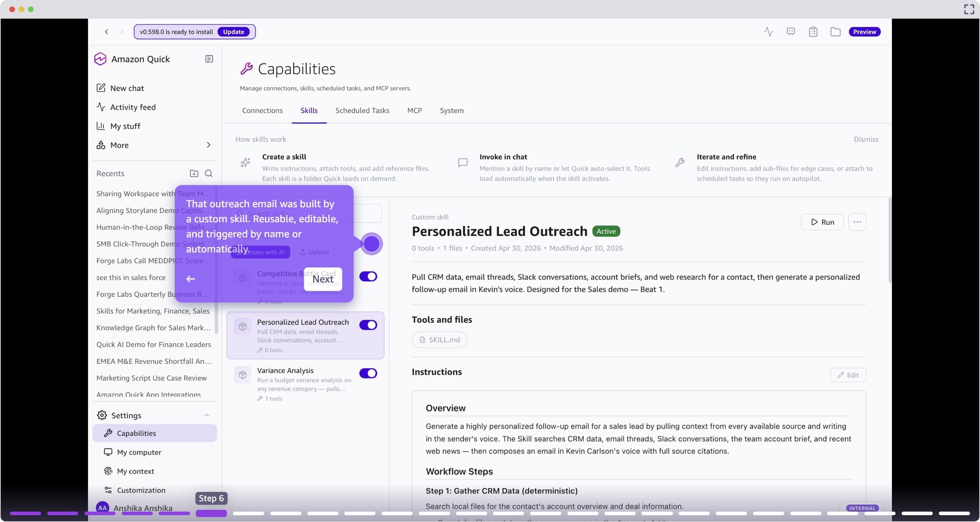Toggle the Competitive Battle Card skill

tap(368, 276)
